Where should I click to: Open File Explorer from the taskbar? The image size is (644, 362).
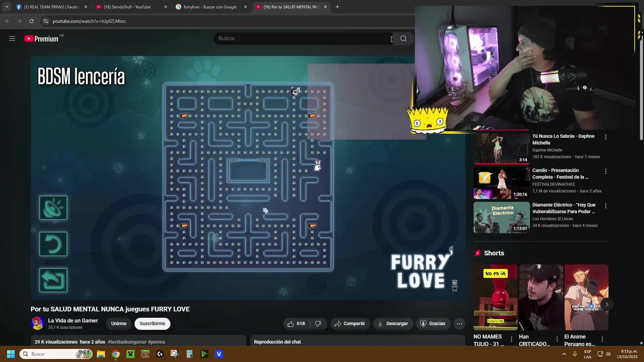point(101,354)
